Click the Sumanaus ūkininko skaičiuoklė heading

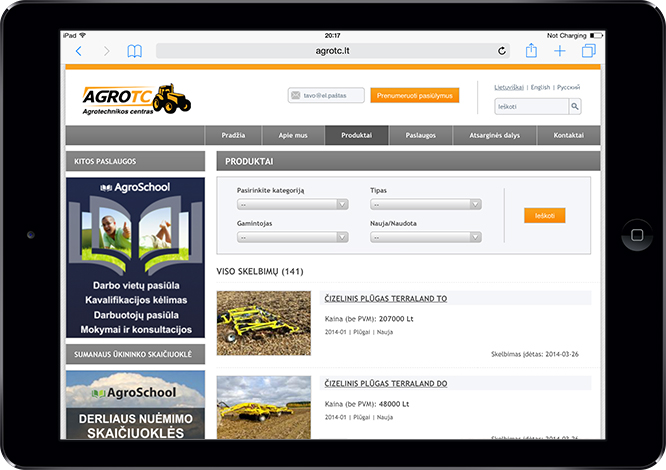pos(135,354)
